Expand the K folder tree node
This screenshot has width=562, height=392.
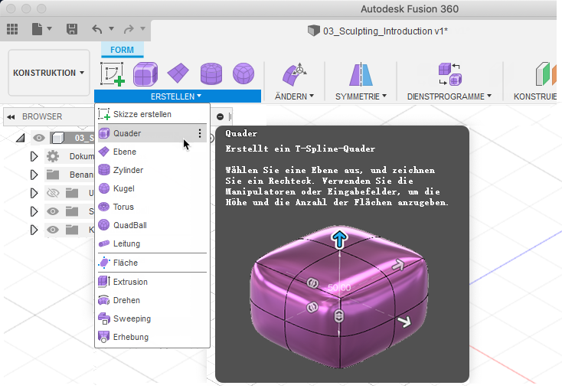(34, 230)
